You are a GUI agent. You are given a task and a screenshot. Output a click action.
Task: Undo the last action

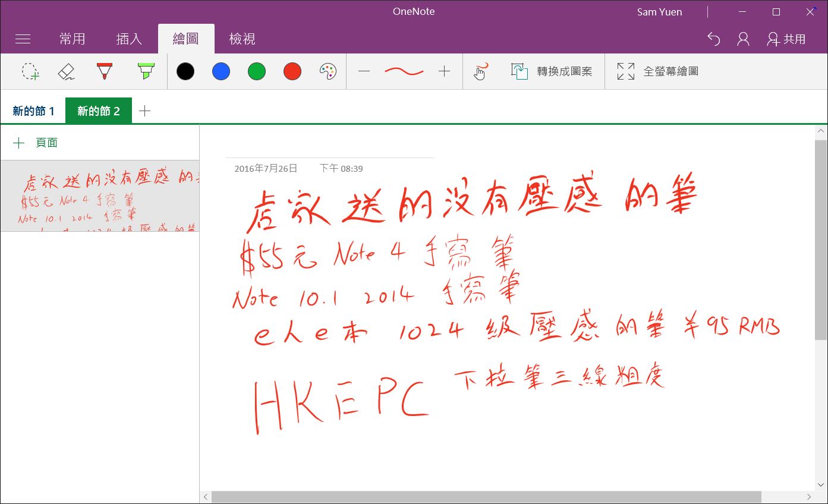pyautogui.click(x=714, y=39)
